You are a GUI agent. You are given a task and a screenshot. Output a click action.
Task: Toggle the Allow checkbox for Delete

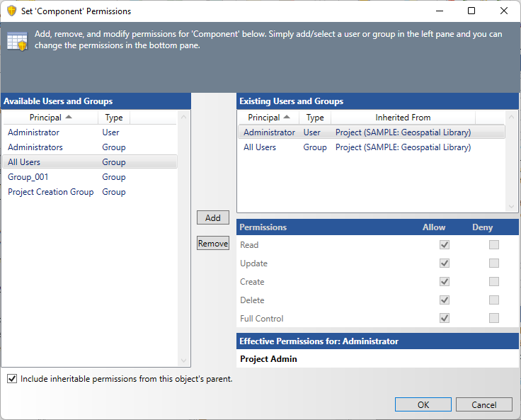(445, 300)
